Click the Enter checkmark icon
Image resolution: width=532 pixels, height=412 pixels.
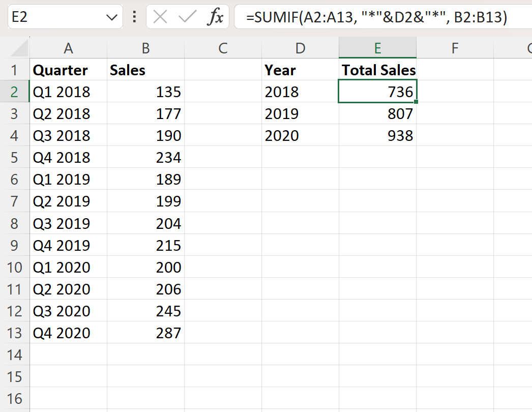[x=187, y=17]
